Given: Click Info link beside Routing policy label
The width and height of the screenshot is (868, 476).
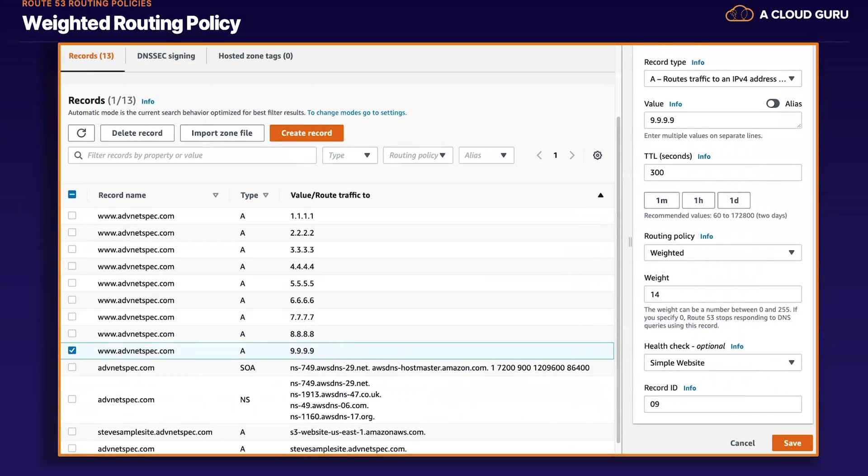Looking at the screenshot, I should pos(706,236).
